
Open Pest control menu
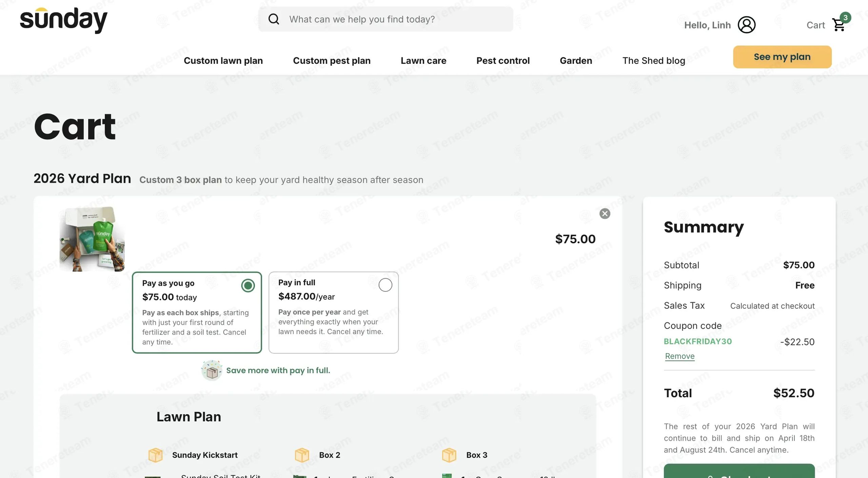pos(503,61)
